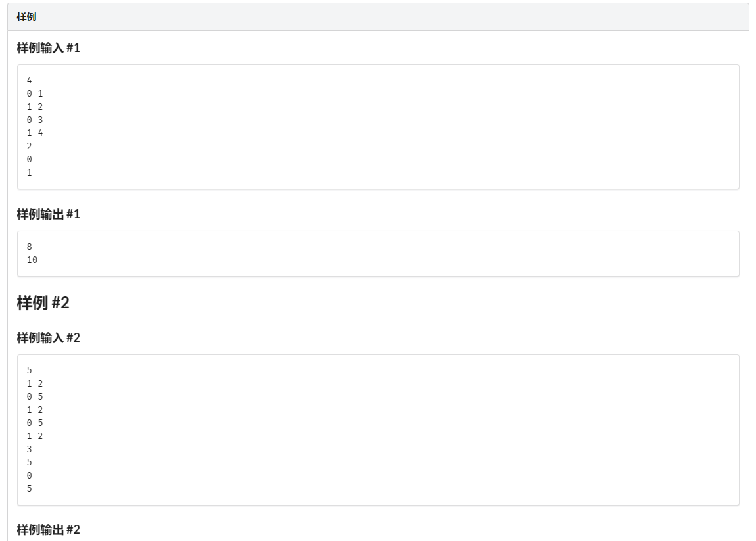Viewport: 756px width, 541px height.
Task: Click the 样例输出 #1 heading
Action: click(x=49, y=214)
